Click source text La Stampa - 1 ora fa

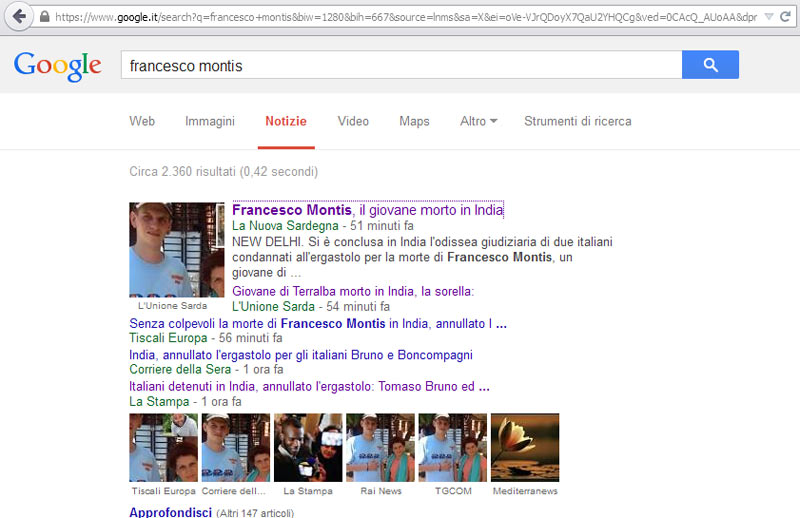click(185, 402)
